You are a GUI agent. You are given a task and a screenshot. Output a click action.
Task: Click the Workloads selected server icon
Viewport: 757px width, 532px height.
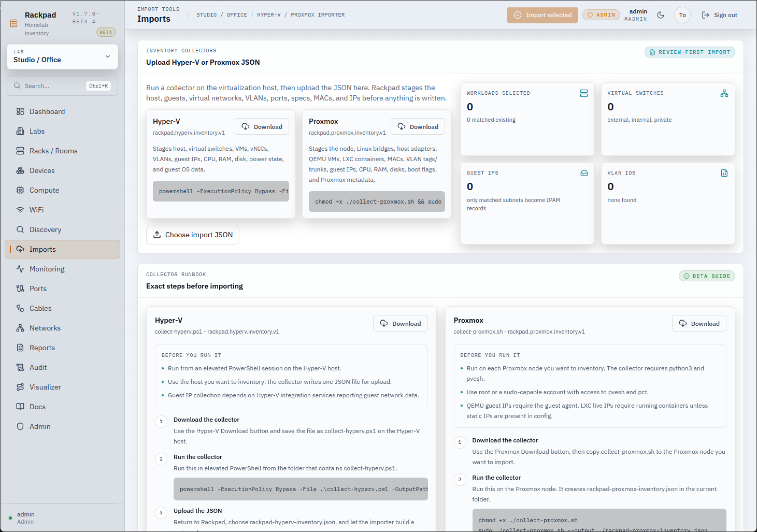pos(584,93)
